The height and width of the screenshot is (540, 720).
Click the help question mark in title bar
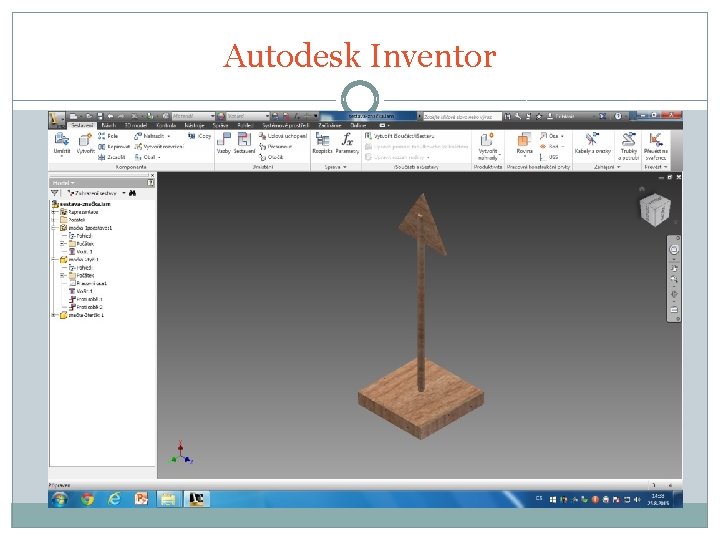click(x=618, y=116)
